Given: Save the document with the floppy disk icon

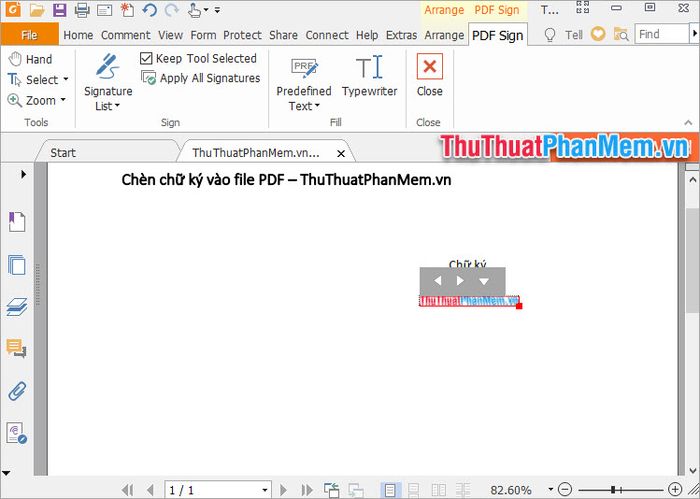Looking at the screenshot, I should 59,10.
